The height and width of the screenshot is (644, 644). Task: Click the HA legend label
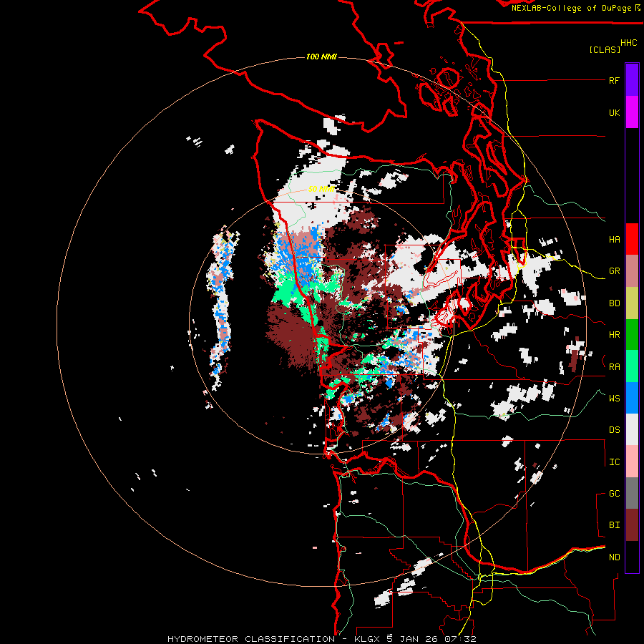tap(614, 240)
